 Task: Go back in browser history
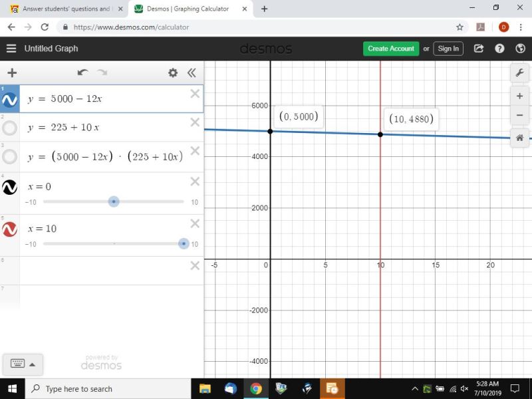click(11, 27)
